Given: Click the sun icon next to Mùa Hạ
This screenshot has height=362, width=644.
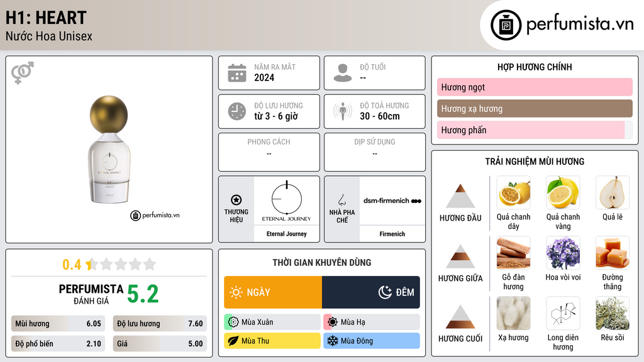Looking at the screenshot, I should tap(333, 322).
